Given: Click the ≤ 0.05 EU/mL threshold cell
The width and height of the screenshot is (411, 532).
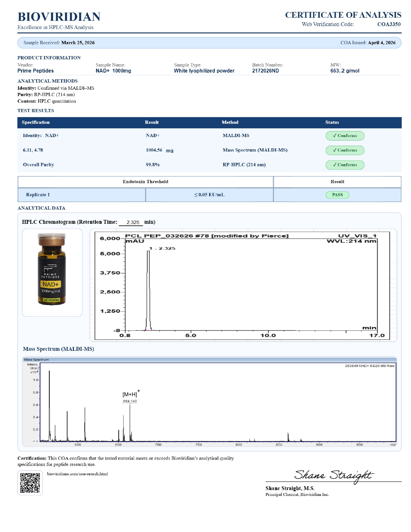Looking at the screenshot, I should [209, 195].
